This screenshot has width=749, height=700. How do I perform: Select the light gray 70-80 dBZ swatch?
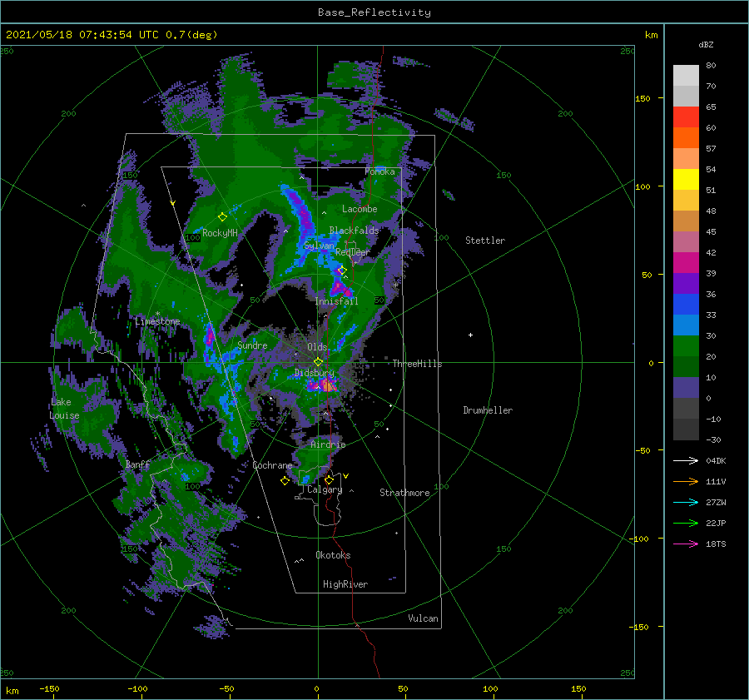click(x=686, y=76)
